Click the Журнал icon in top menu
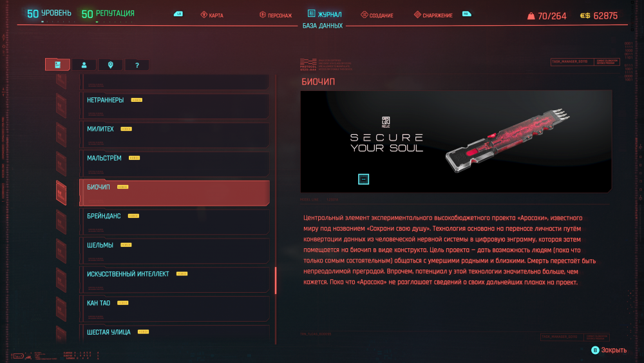 pos(312,14)
